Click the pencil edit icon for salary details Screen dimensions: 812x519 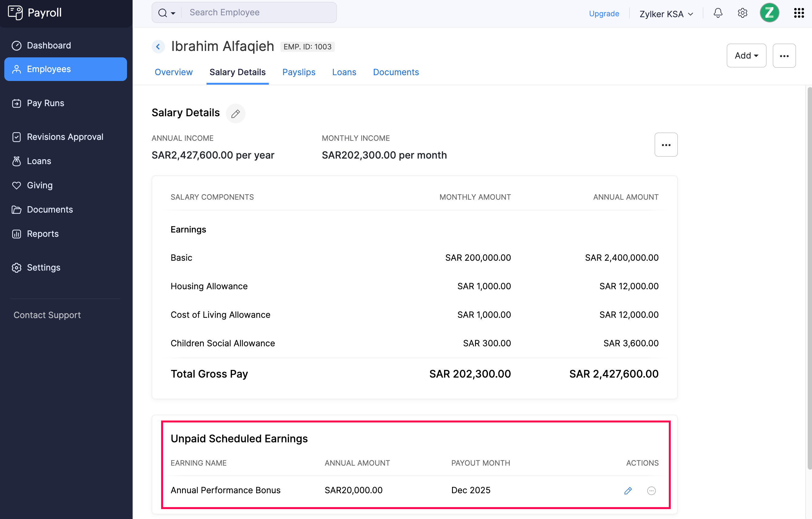(236, 113)
